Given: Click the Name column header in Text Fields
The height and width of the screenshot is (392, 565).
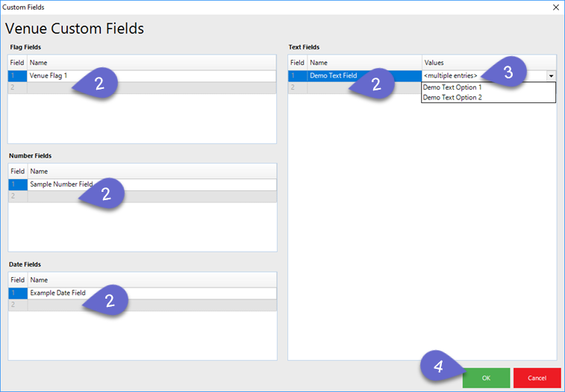Looking at the screenshot, I should (x=363, y=63).
